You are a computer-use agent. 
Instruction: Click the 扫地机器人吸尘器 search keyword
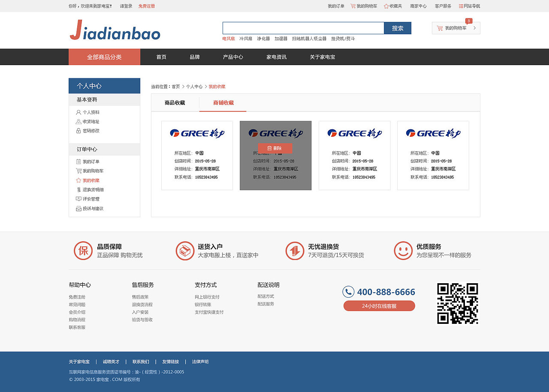[309, 39]
